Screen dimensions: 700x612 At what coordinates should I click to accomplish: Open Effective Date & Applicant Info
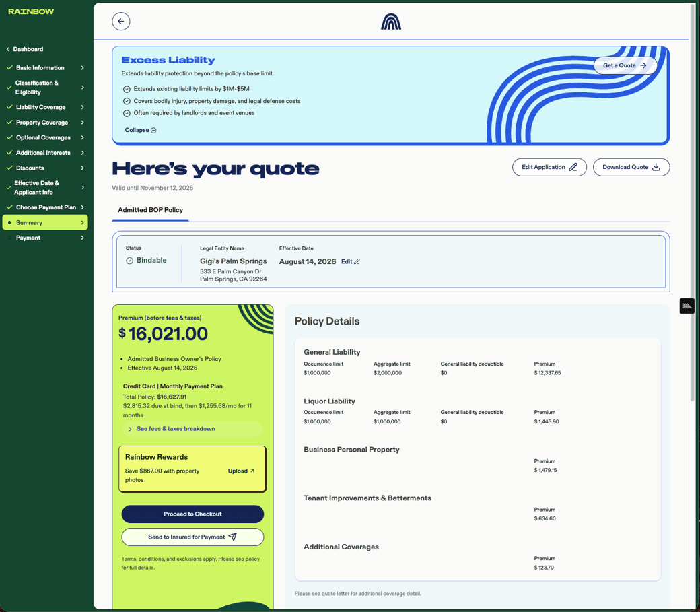tap(45, 188)
